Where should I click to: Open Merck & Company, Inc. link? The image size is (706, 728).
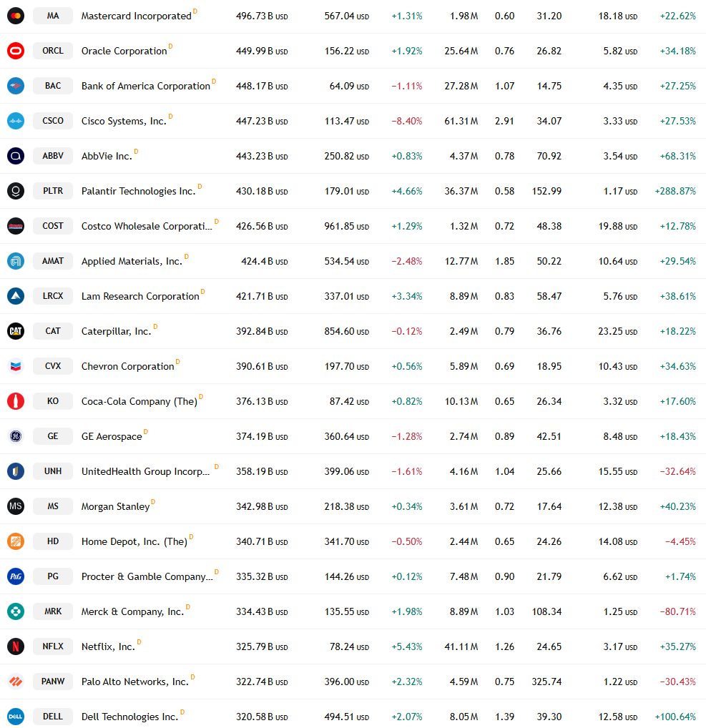coord(133,612)
